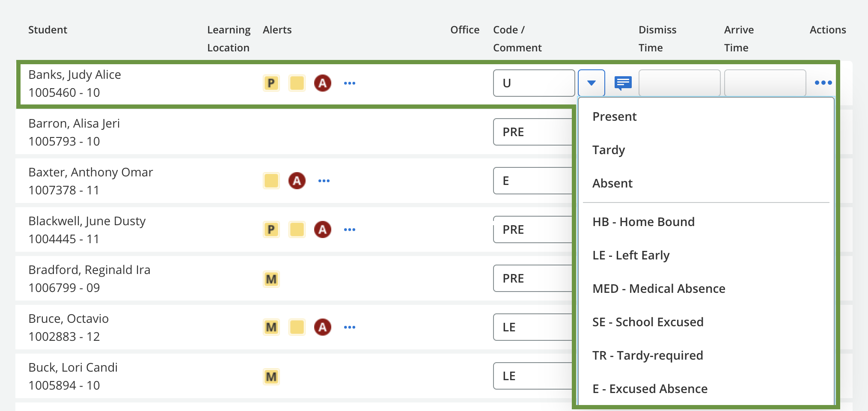
Task: Click the M alert icon for Bradford, Reginald Ira
Action: click(x=271, y=279)
